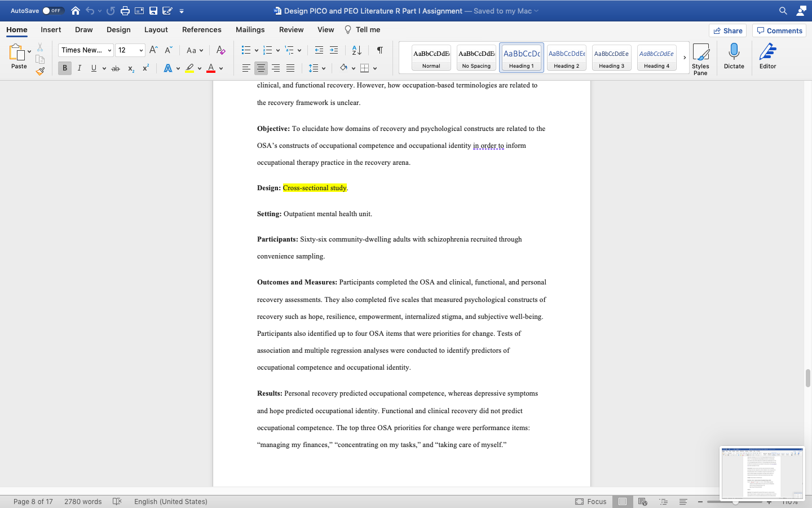812x508 pixels.
Task: Click the screenshot preview thumbnail
Action: (x=762, y=473)
